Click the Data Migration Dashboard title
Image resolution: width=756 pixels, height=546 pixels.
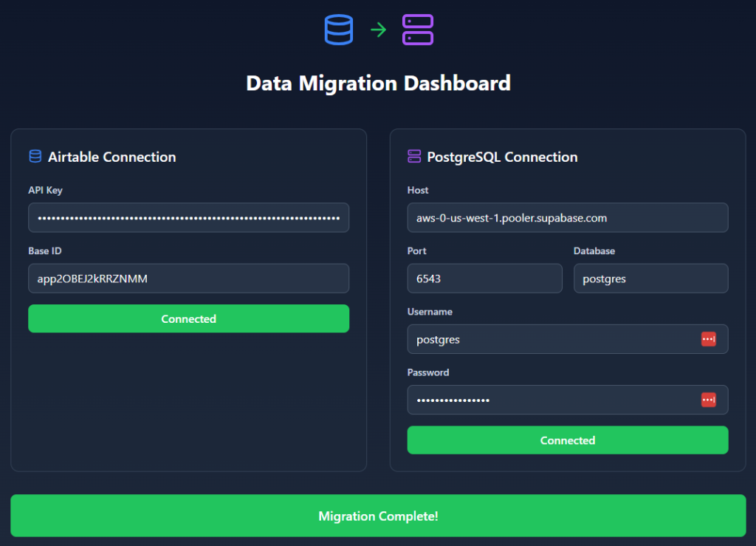pos(378,83)
